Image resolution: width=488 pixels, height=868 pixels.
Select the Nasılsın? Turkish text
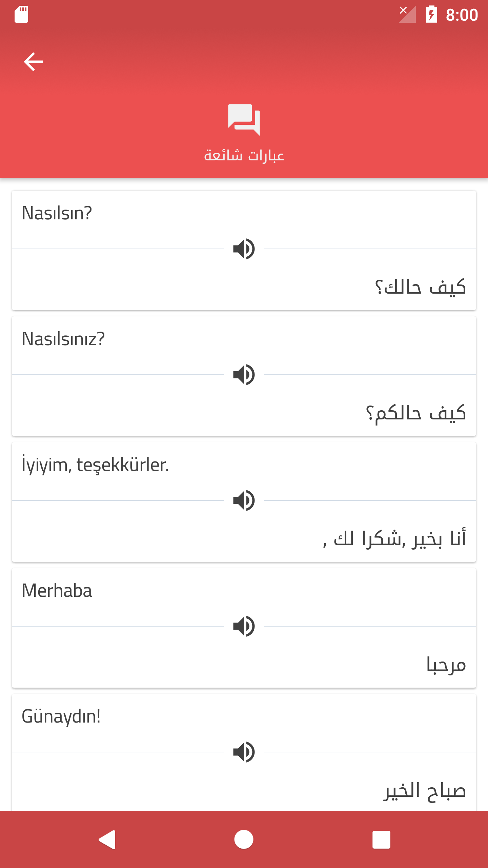(x=57, y=213)
